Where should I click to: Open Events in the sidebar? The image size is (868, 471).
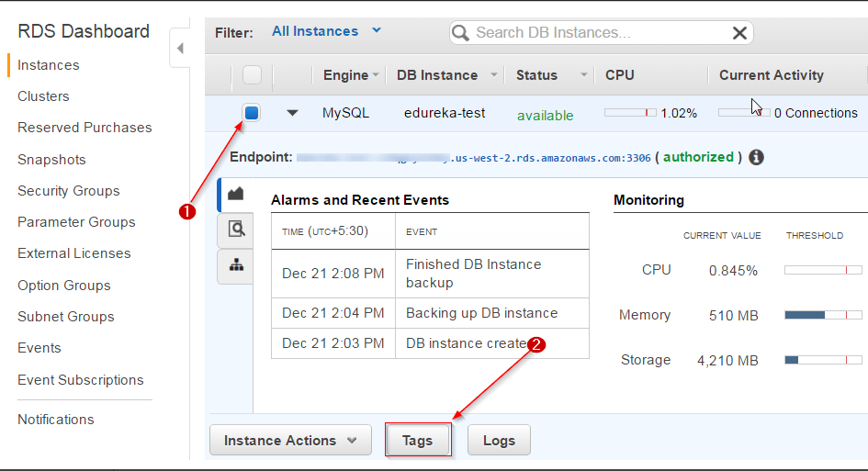(39, 348)
